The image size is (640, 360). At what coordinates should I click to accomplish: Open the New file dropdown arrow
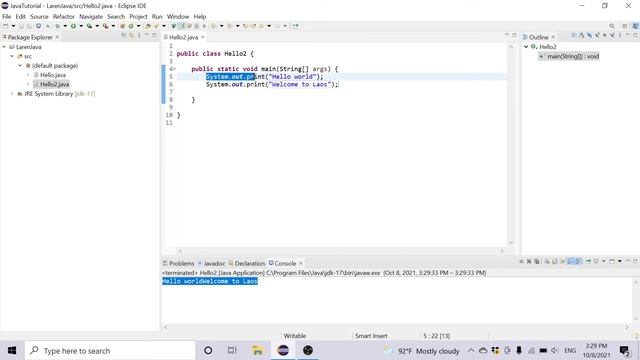[13, 26]
